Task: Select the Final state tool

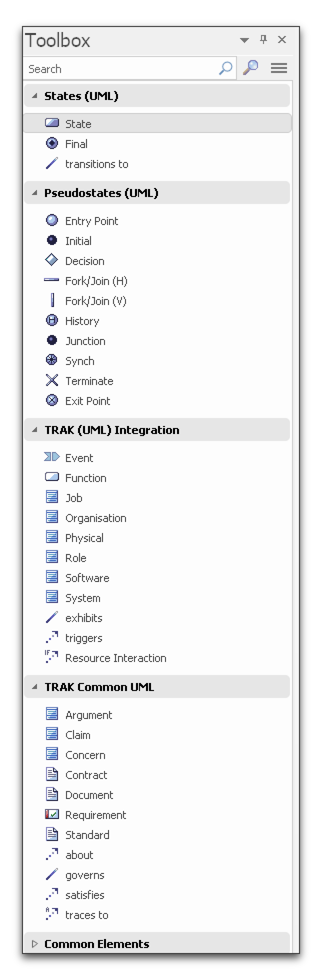Action: tap(76, 144)
